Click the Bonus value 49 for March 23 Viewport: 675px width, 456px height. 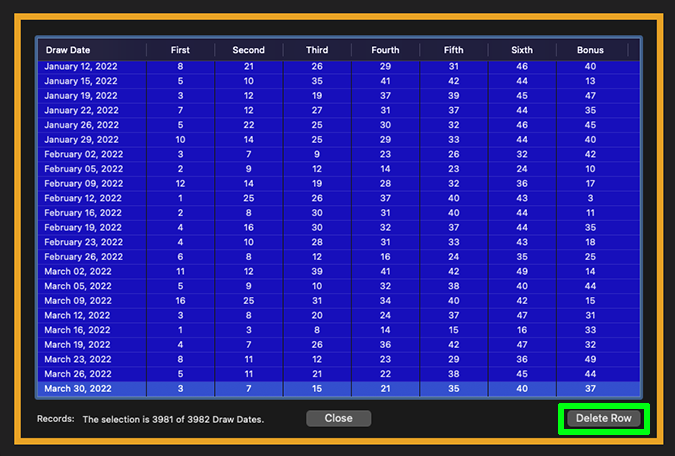coord(590,359)
